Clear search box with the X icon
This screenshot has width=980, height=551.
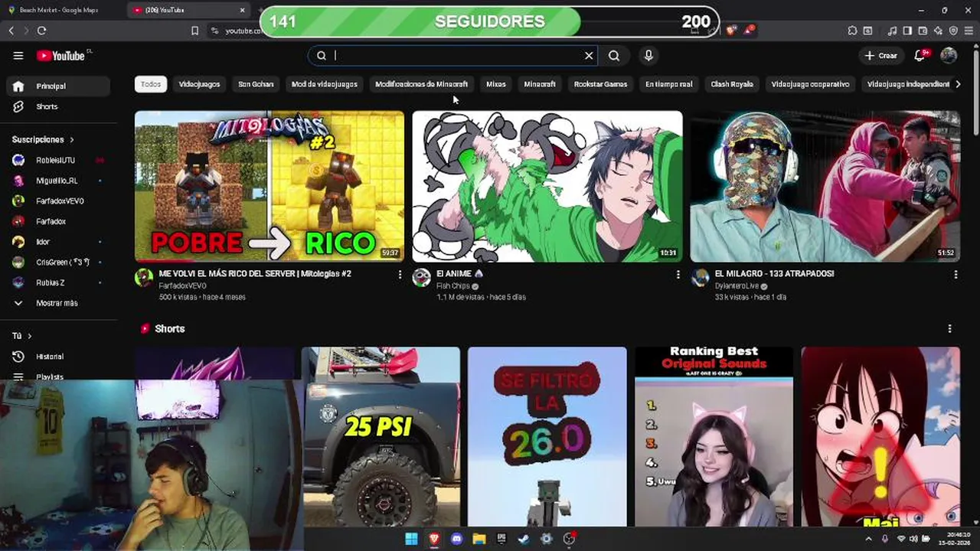589,55
